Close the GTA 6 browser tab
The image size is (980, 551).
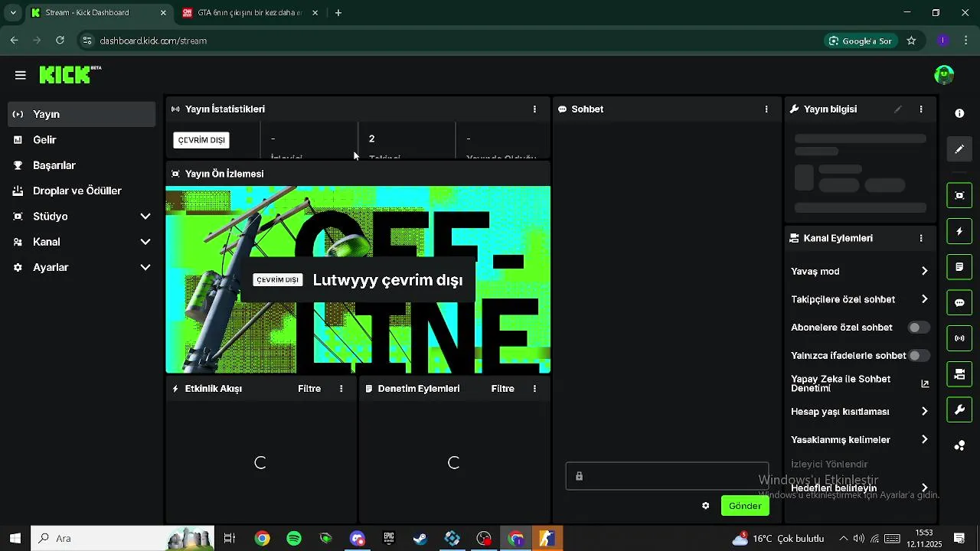coord(315,13)
